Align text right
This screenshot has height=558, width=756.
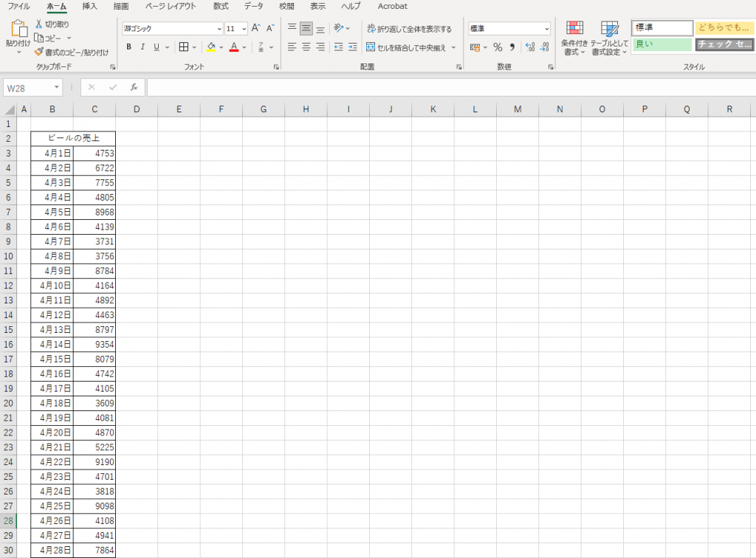(x=320, y=46)
